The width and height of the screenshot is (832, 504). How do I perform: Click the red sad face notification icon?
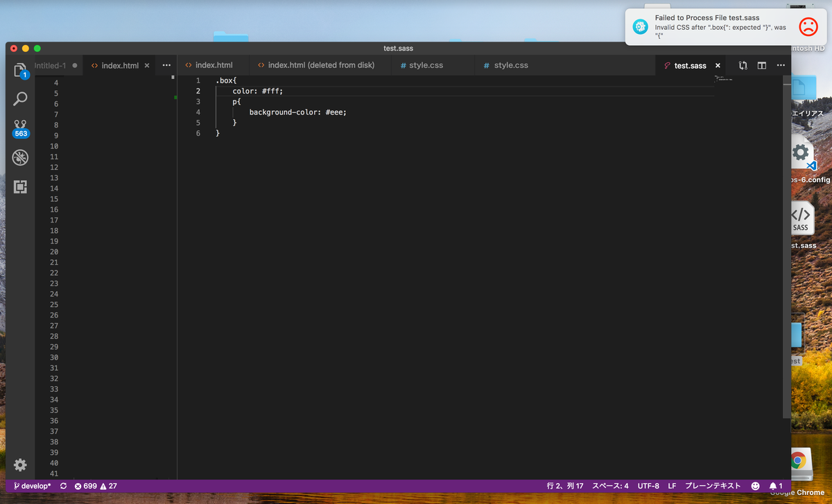808,26
